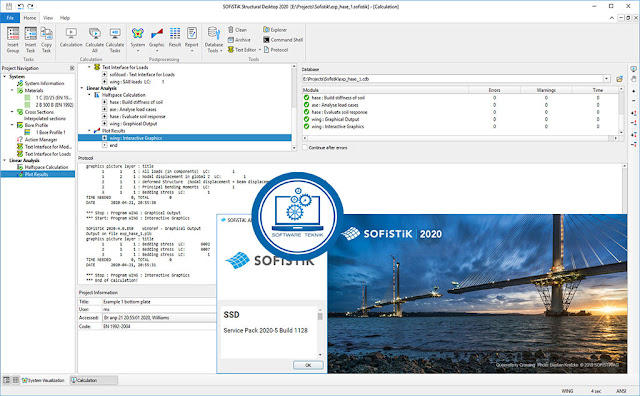This screenshot has width=640, height=396.
Task: Open the File menu
Action: click(10, 18)
